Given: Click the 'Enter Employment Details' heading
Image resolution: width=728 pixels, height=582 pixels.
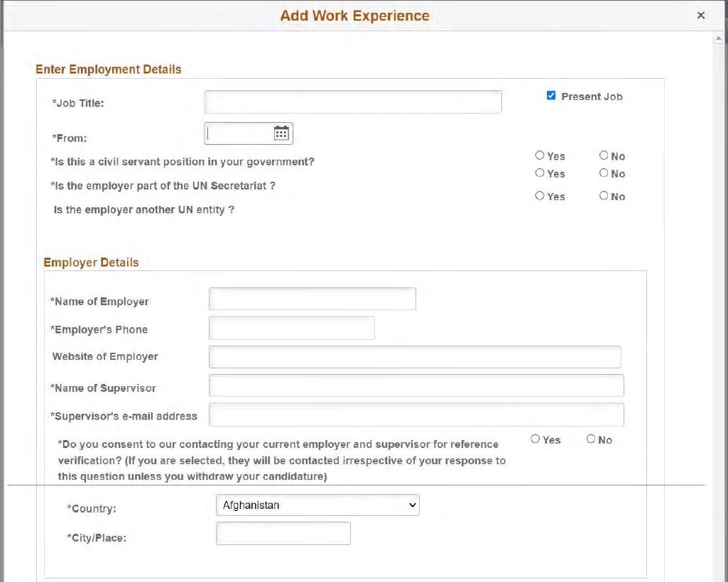Looking at the screenshot, I should [x=108, y=69].
